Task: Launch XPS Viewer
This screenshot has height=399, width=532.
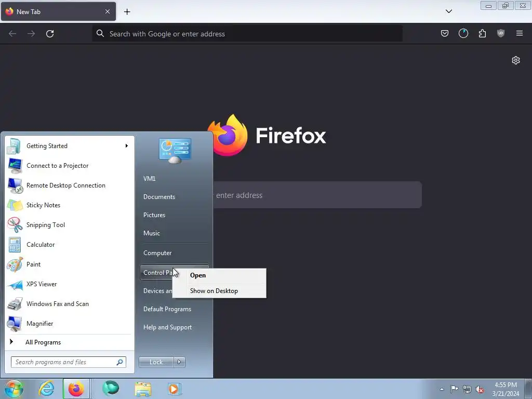Action: (70, 284)
